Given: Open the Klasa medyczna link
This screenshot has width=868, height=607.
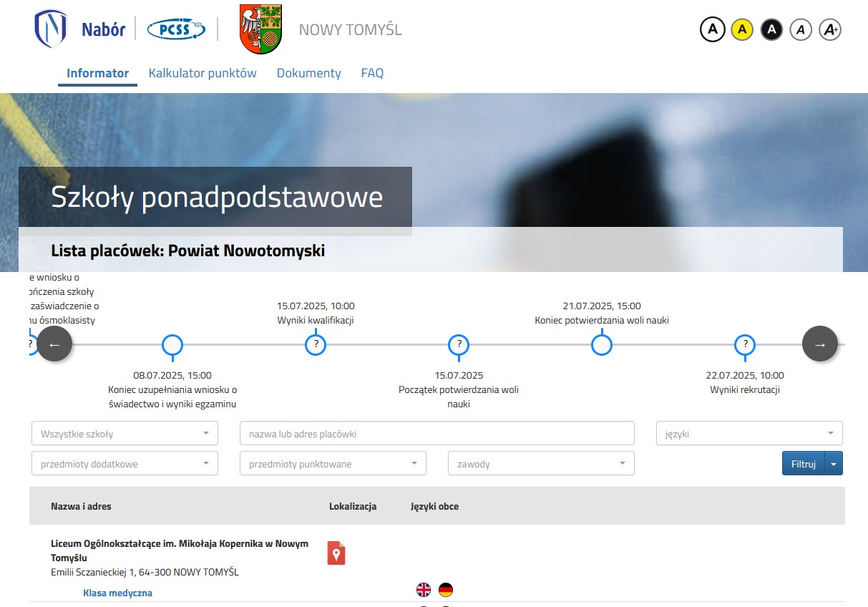Looking at the screenshot, I should [117, 593].
